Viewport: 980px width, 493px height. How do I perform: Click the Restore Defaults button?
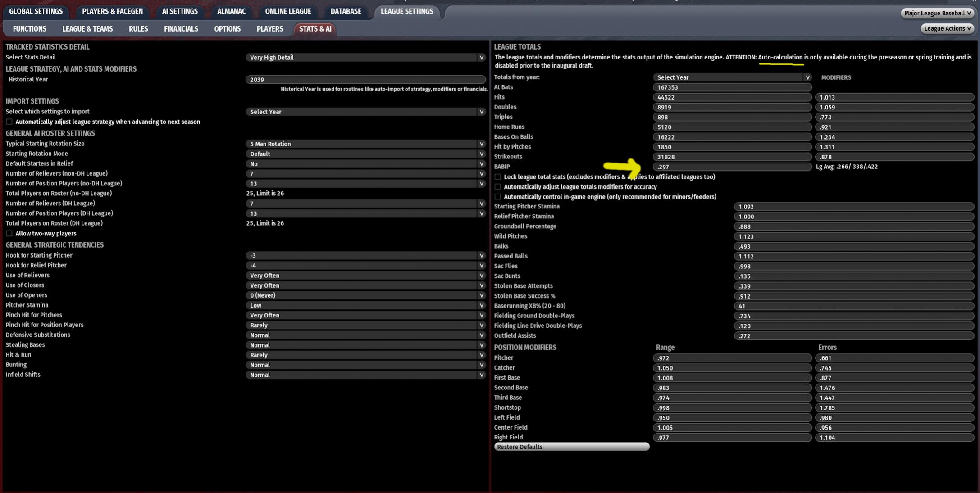pyautogui.click(x=571, y=447)
